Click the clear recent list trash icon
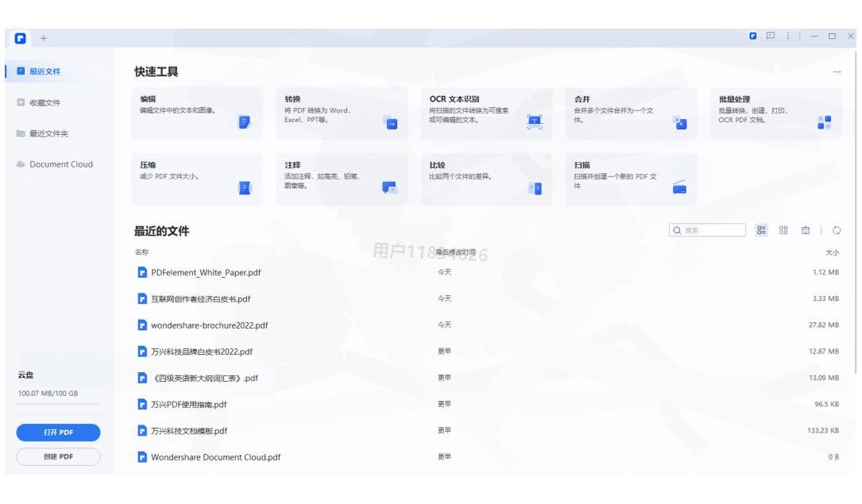 [806, 230]
